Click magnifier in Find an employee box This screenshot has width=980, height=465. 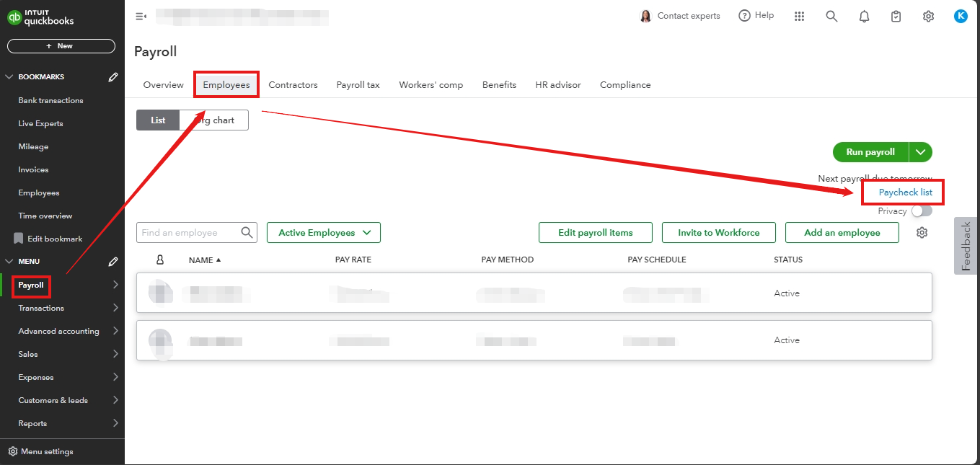click(247, 233)
